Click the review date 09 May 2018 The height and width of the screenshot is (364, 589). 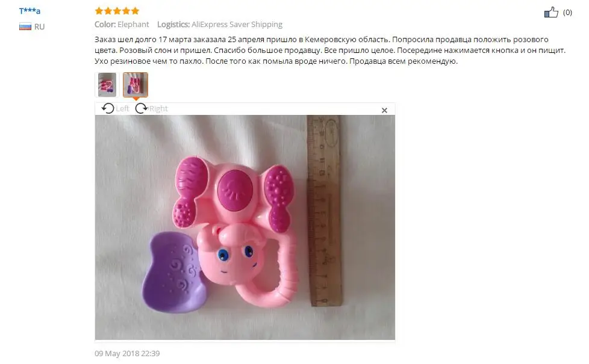[x=127, y=354]
